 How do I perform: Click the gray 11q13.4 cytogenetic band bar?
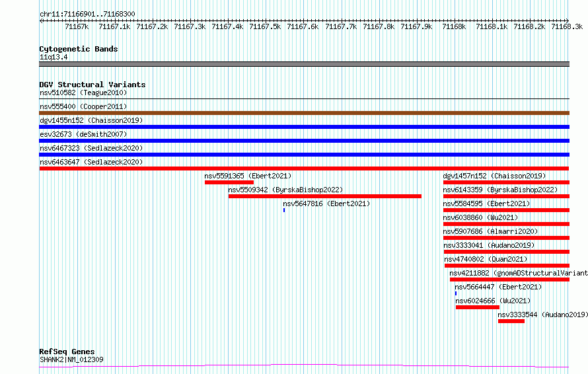point(304,64)
